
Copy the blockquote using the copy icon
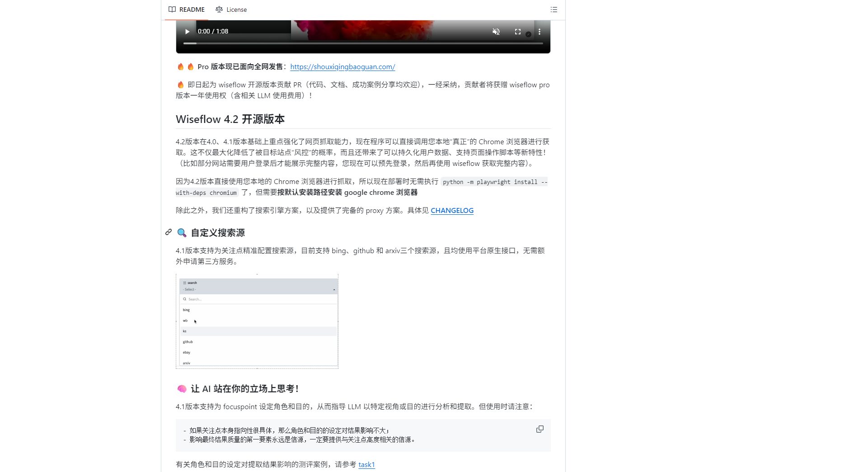[540, 429]
